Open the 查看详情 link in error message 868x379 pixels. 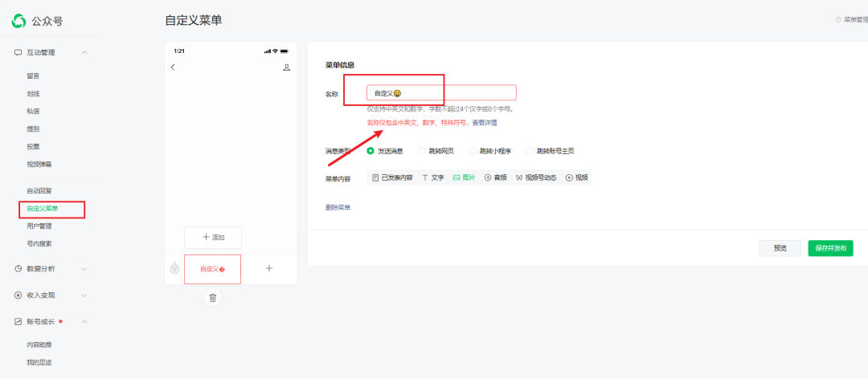pyautogui.click(x=485, y=123)
